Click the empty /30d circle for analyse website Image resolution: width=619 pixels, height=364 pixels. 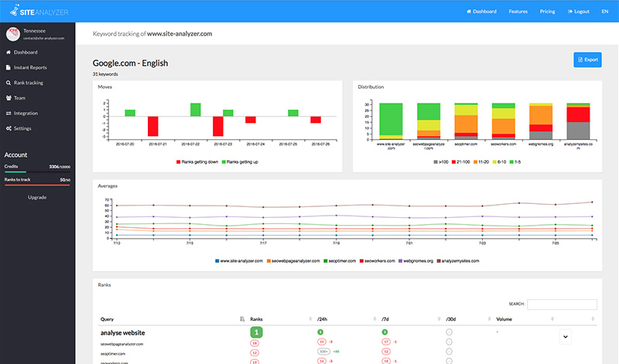[x=449, y=332]
